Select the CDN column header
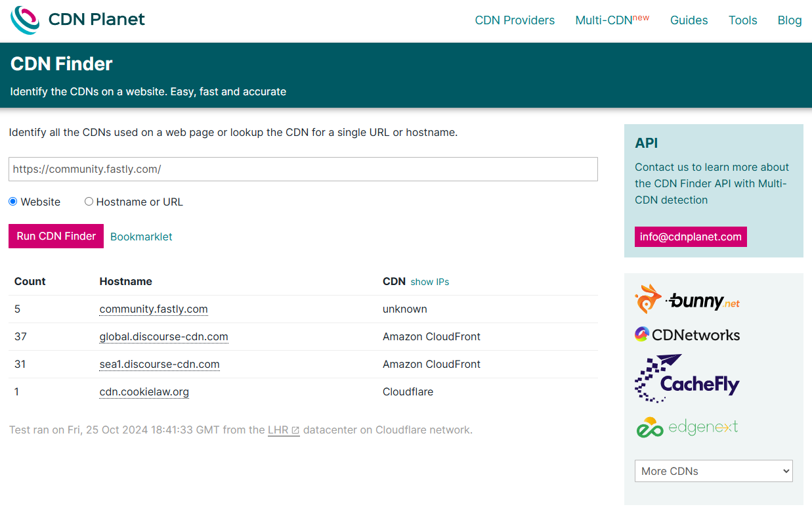Screen dimensions: 812x511 (394, 281)
